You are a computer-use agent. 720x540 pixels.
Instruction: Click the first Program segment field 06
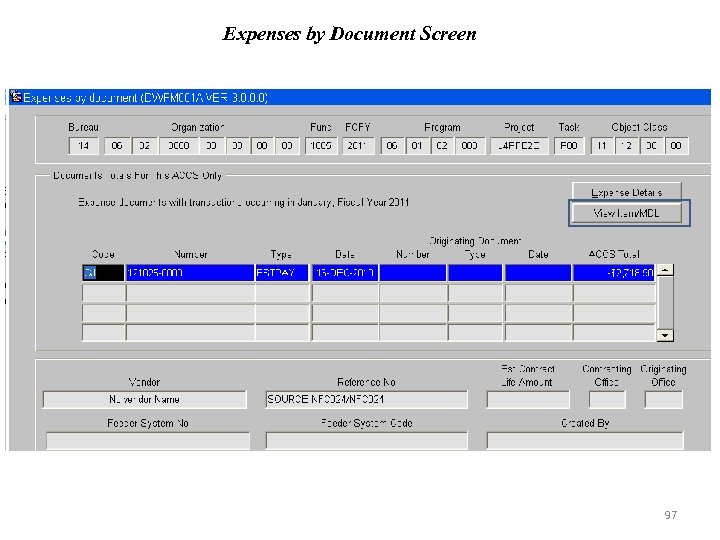pos(392,146)
